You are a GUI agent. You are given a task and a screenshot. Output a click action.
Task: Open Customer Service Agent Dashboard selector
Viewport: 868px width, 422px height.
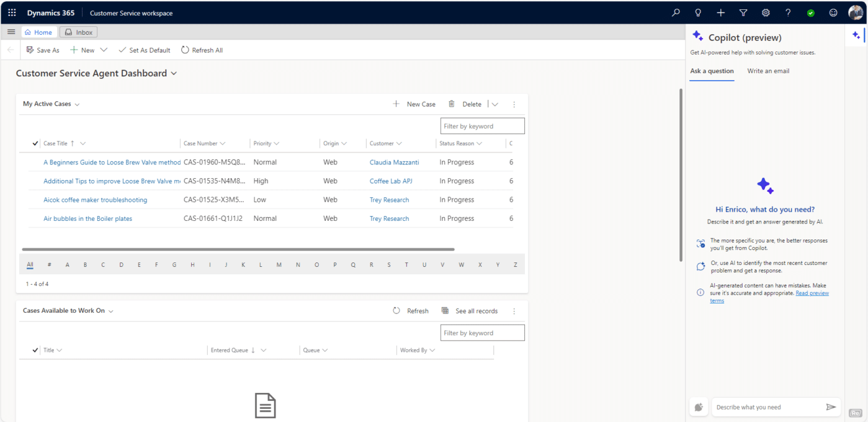(96, 73)
